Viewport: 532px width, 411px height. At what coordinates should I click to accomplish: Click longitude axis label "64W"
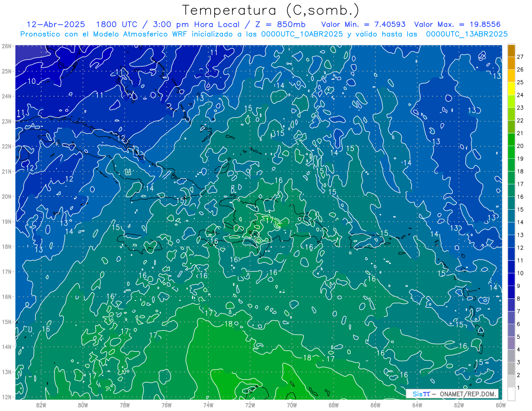tap(417, 405)
